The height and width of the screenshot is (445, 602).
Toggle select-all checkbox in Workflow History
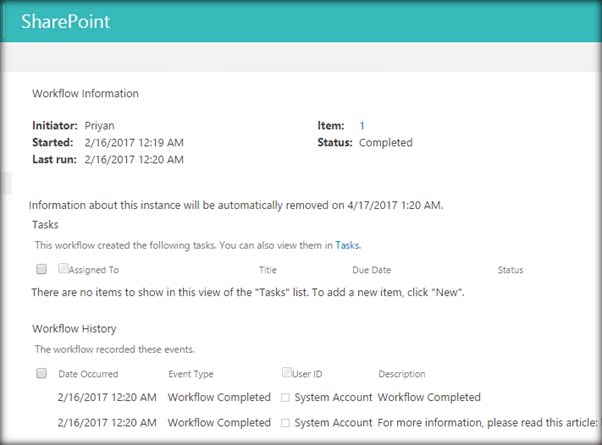pos(41,374)
